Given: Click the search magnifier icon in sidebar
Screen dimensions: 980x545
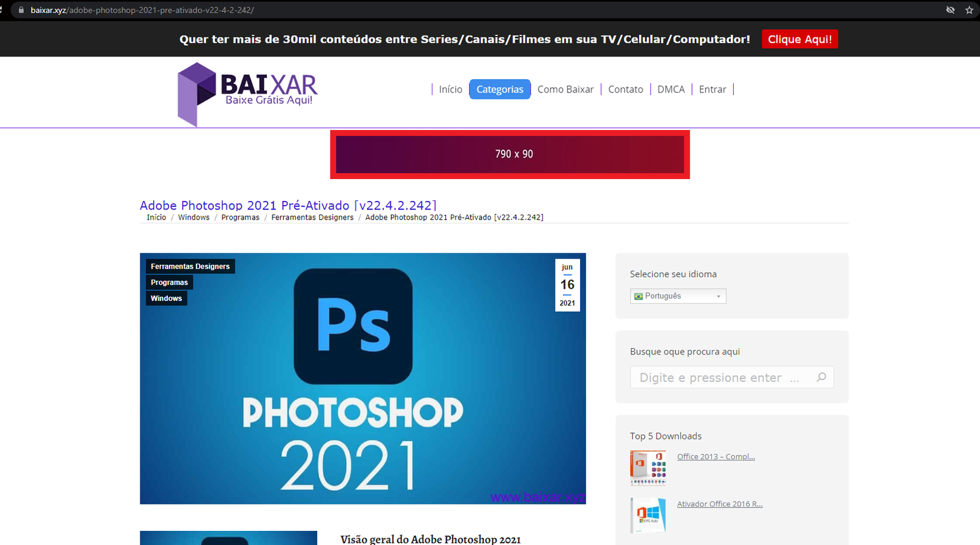Looking at the screenshot, I should [821, 377].
